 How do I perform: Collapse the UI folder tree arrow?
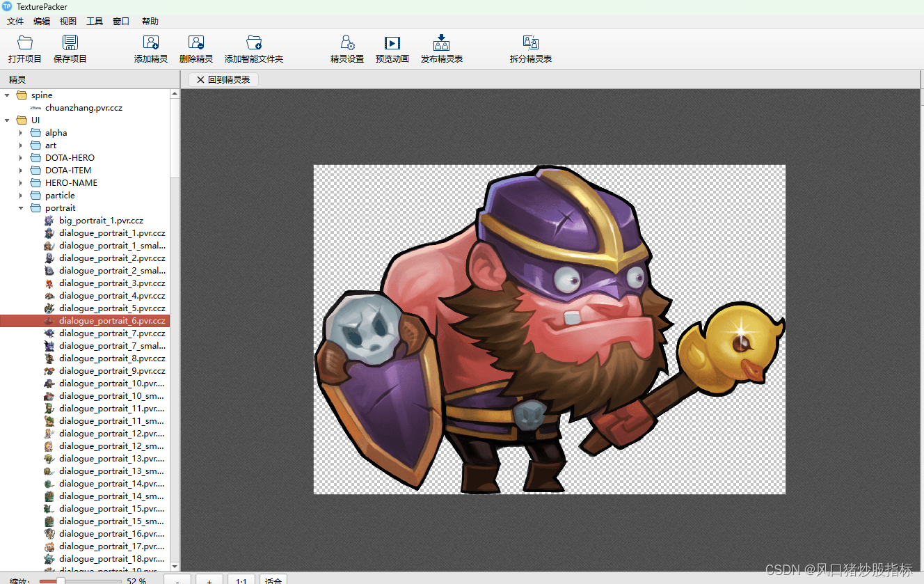(7, 120)
